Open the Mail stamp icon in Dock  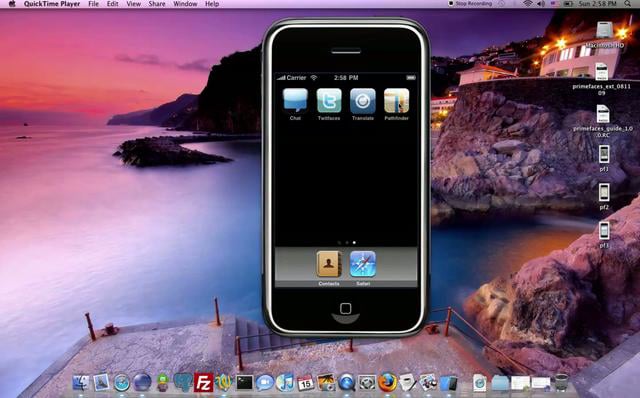pyautogui.click(x=101, y=383)
